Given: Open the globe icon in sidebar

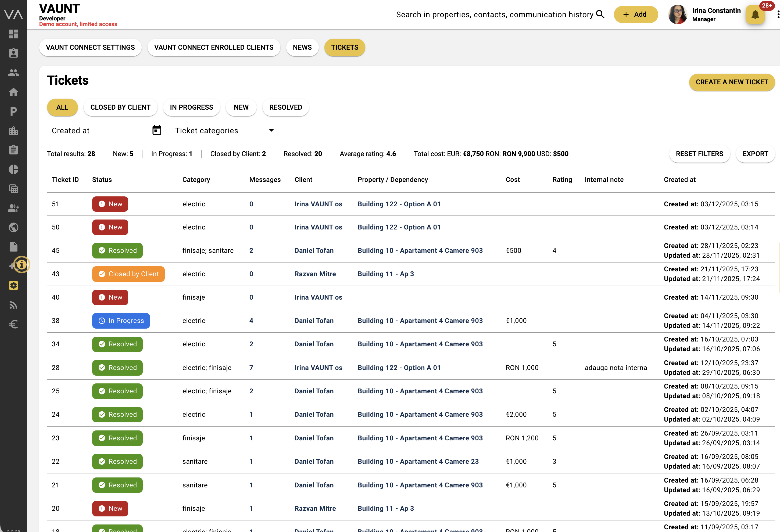Looking at the screenshot, I should pos(13,227).
